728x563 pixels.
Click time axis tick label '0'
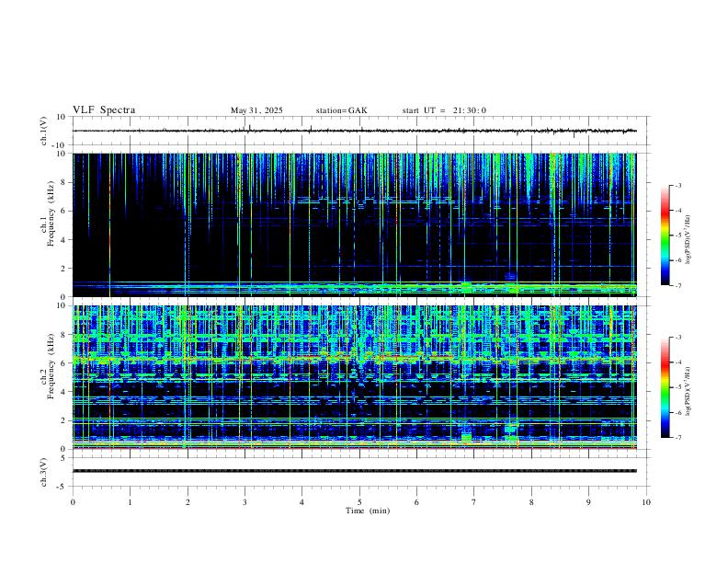point(73,502)
